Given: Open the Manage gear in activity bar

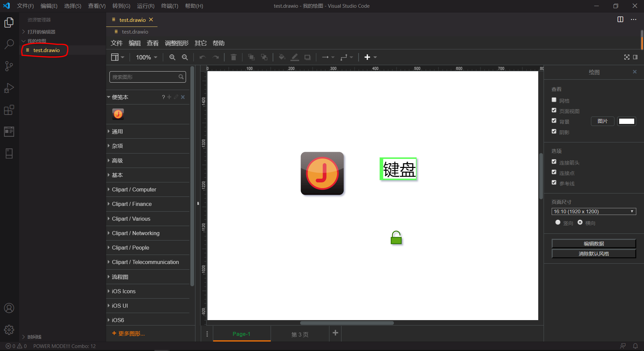Looking at the screenshot, I should coord(9,330).
